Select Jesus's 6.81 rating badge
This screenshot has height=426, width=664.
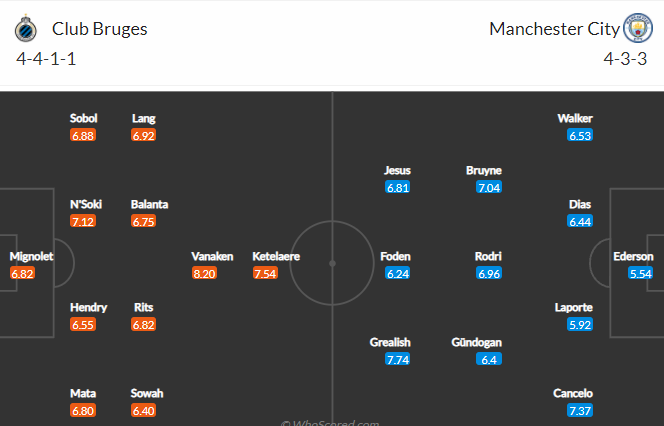pos(398,188)
